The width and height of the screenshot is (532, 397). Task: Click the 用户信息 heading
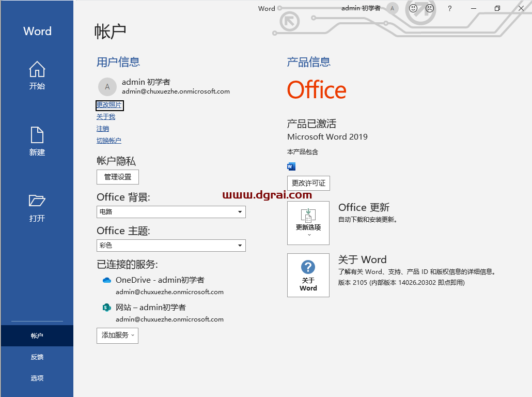pyautogui.click(x=118, y=62)
